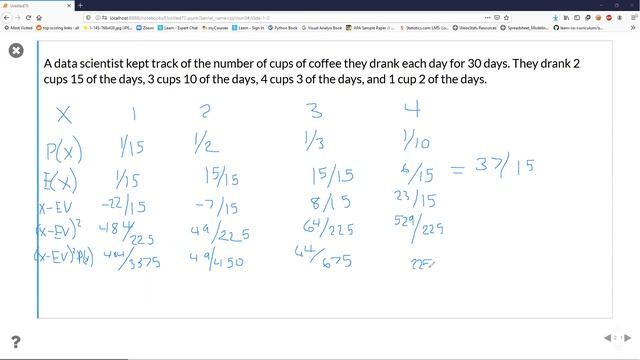
Task: Click the red adblock extension icon
Action: tap(609, 18)
